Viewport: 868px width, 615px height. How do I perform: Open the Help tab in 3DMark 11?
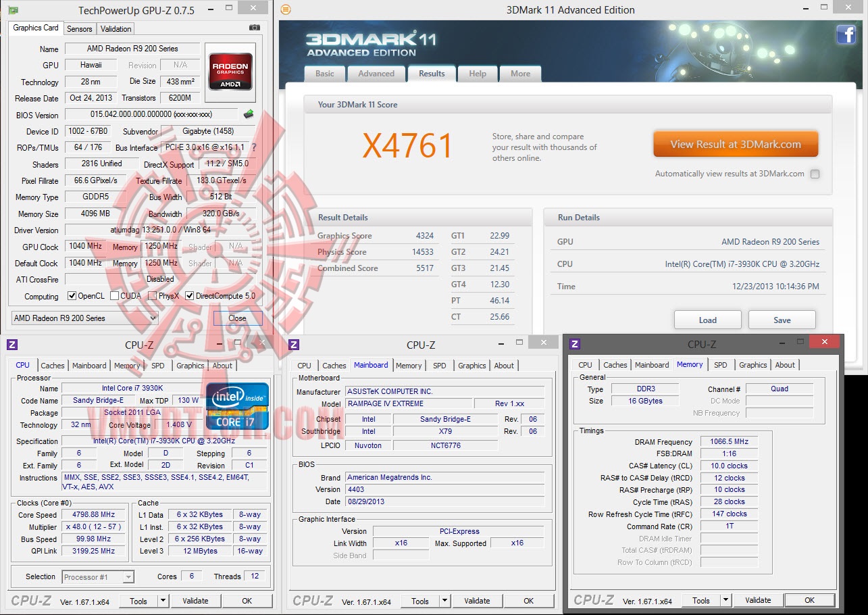tap(478, 74)
